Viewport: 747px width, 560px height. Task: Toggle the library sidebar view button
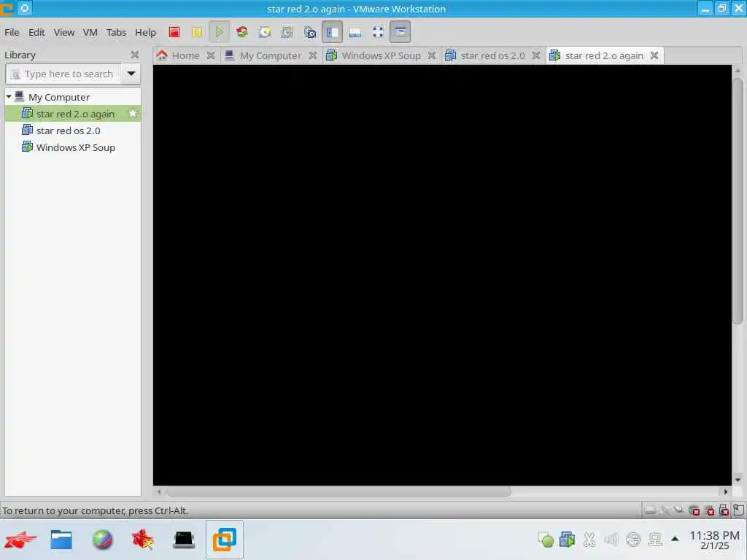(332, 32)
